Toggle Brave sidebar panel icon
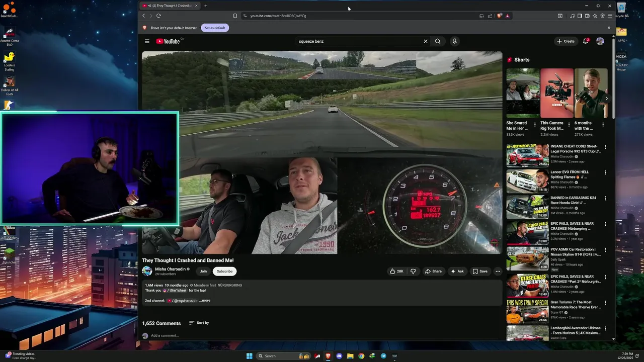The image size is (644, 362). tap(580, 16)
